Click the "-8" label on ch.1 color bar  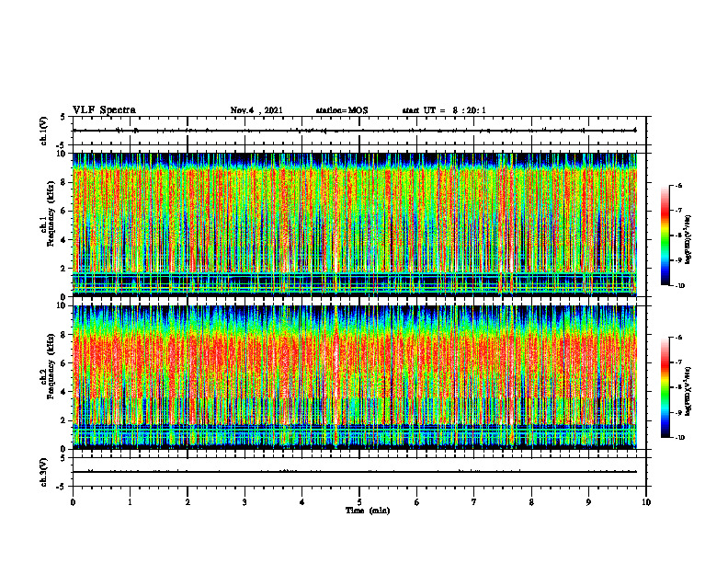point(678,236)
